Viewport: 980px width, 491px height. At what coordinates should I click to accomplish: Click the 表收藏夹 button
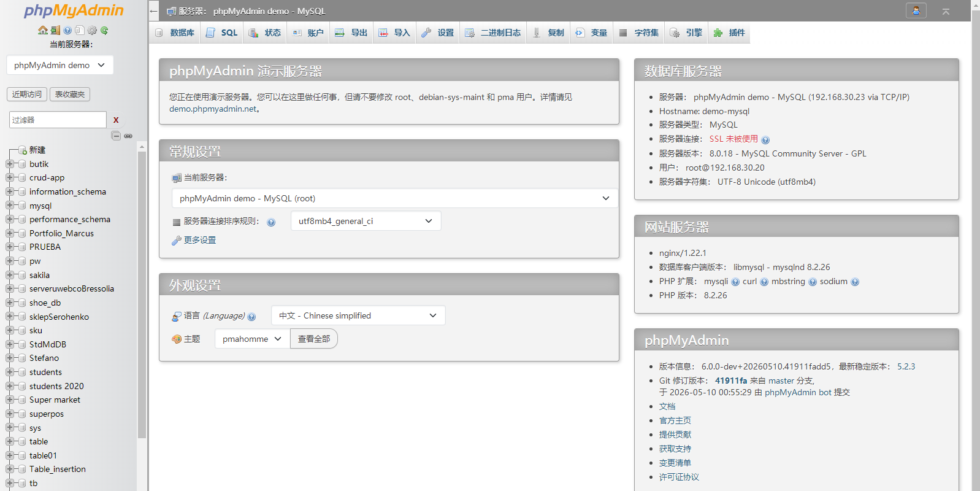click(x=70, y=94)
